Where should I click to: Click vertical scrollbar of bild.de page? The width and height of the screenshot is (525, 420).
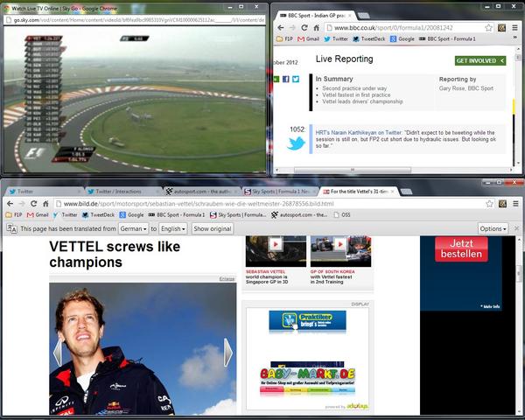pyautogui.click(x=519, y=275)
